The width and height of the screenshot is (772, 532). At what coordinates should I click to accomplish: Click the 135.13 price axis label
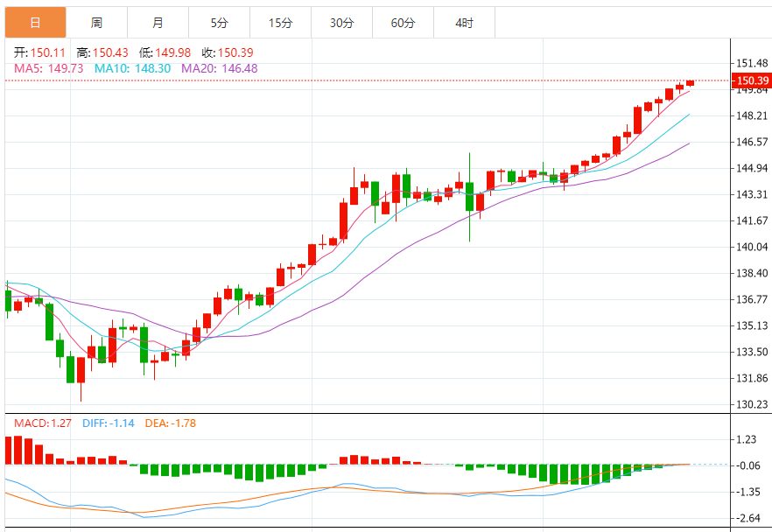[x=752, y=325]
